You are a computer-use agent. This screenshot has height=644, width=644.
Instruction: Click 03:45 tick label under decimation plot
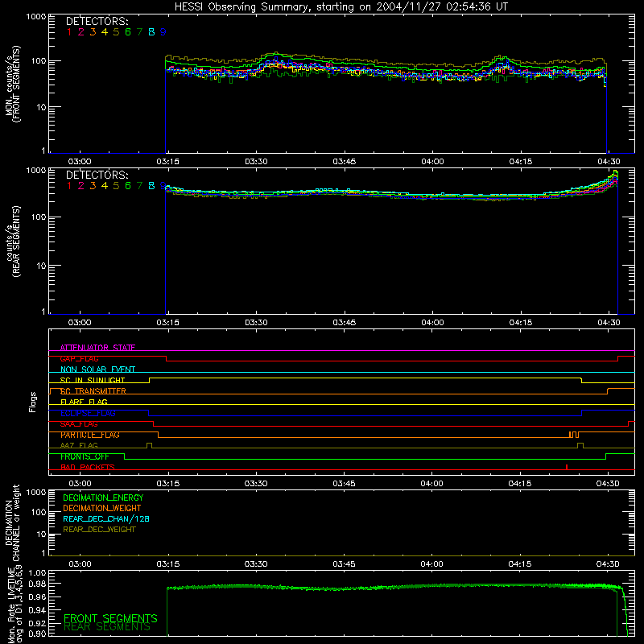tap(344, 564)
